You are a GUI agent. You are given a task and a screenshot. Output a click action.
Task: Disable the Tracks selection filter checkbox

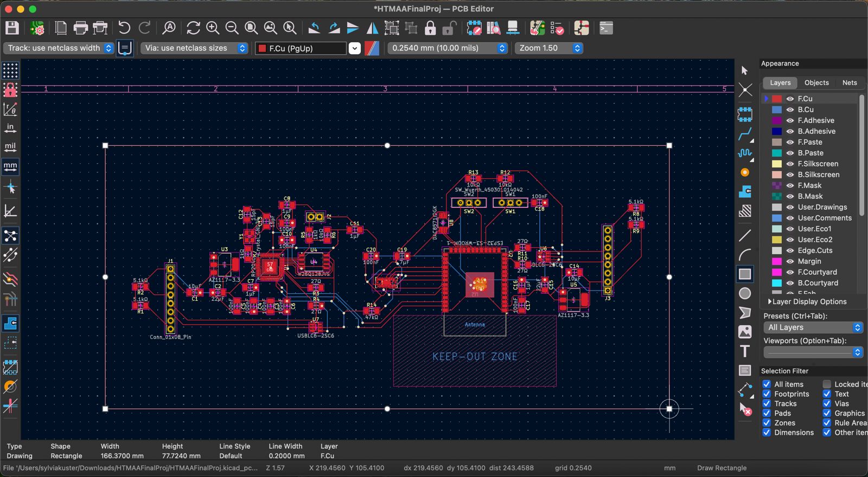767,404
